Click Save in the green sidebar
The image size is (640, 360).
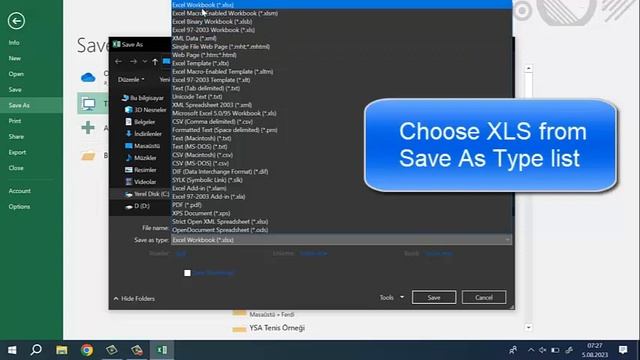coord(15,89)
